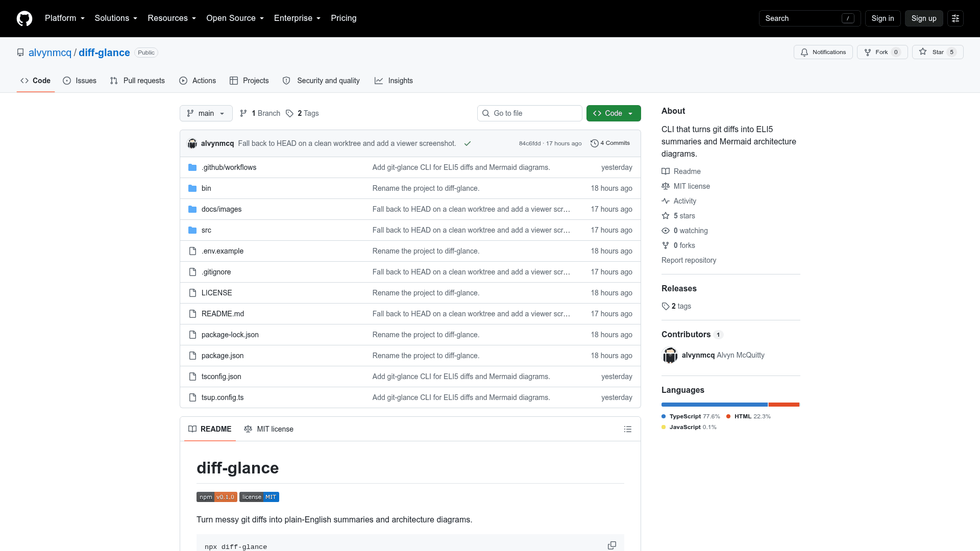The width and height of the screenshot is (980, 551).
Task: Click the tsup.config.ts file icon
Action: (192, 397)
